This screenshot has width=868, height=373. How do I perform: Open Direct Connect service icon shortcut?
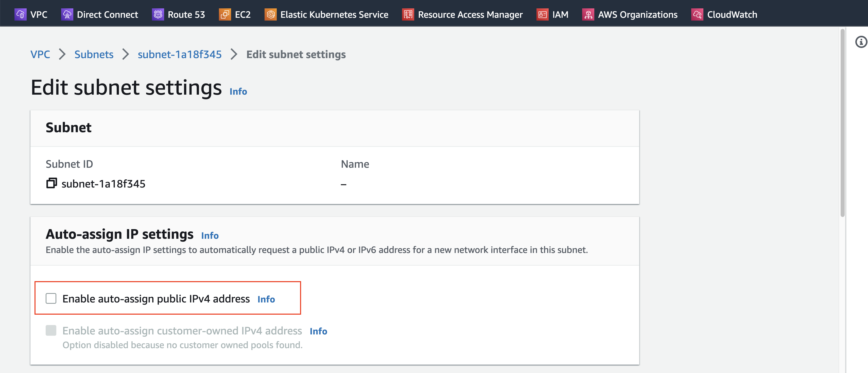tap(67, 14)
